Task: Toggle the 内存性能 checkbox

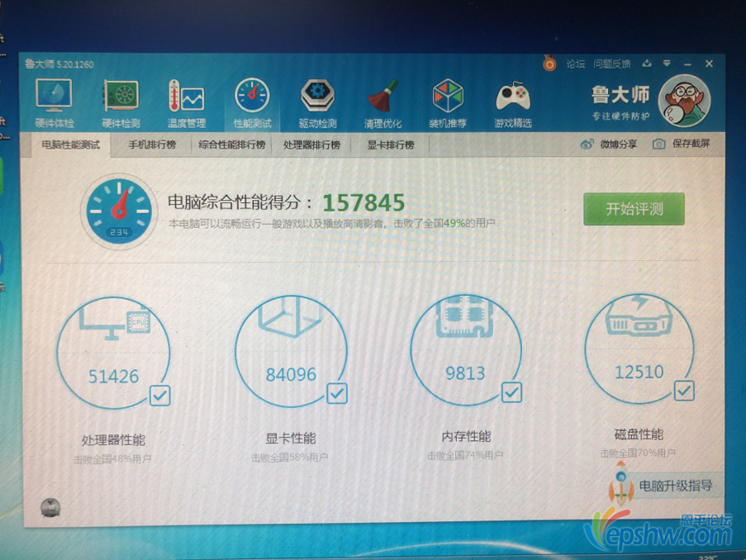Action: (511, 392)
